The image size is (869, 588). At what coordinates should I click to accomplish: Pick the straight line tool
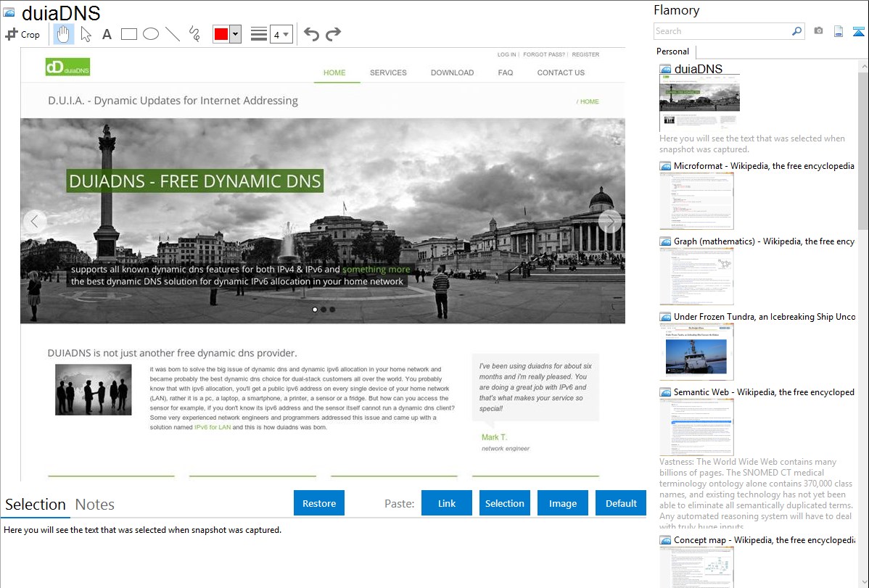173,34
